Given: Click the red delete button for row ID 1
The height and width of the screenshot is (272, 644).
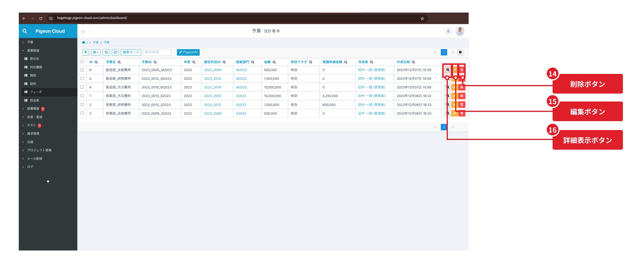Looking at the screenshot, I should pyautogui.click(x=462, y=96).
